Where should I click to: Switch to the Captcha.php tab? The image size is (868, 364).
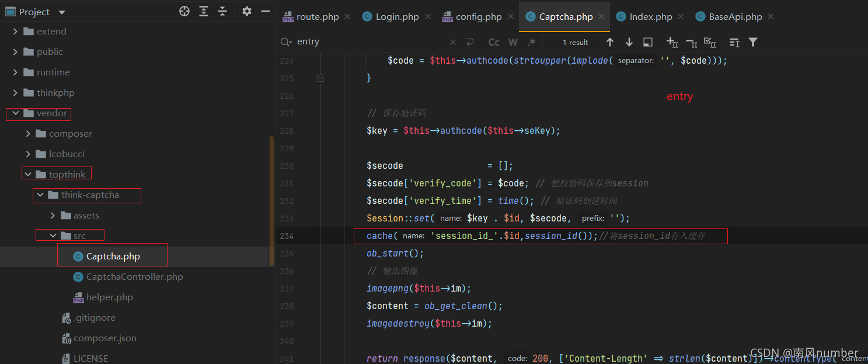click(x=566, y=17)
